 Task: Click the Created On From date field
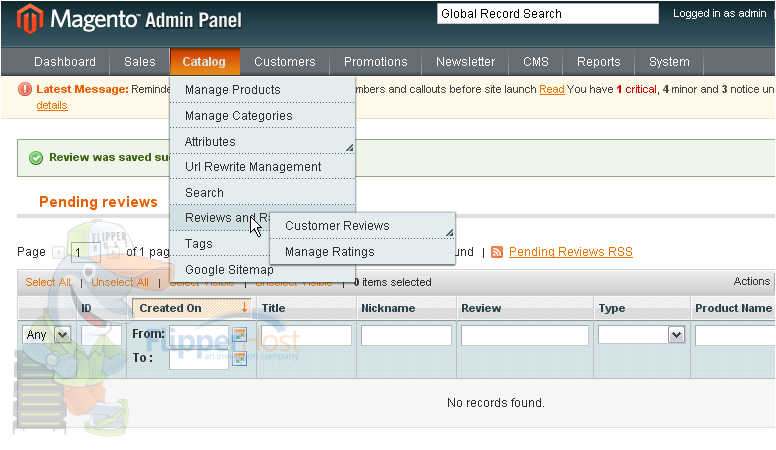[x=199, y=335]
